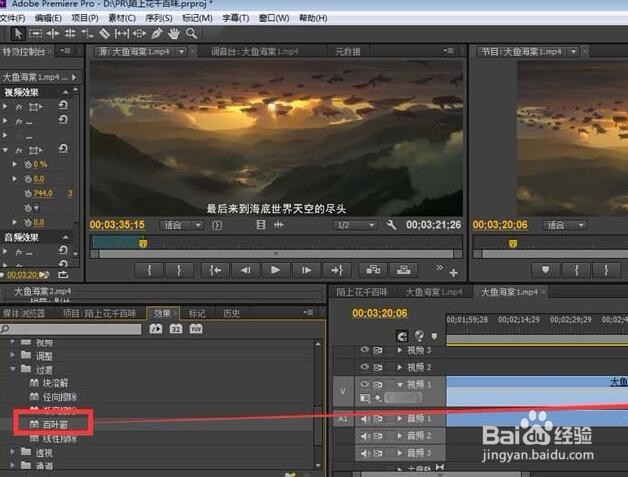The width and height of the screenshot is (628, 477).
Task: Expand the 视频 2 track
Action: 399,367
